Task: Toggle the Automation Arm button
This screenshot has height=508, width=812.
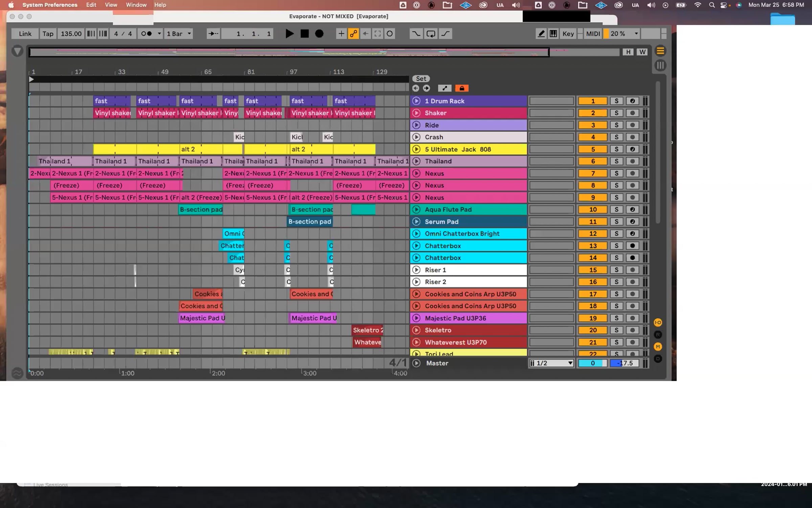Action: (353, 34)
